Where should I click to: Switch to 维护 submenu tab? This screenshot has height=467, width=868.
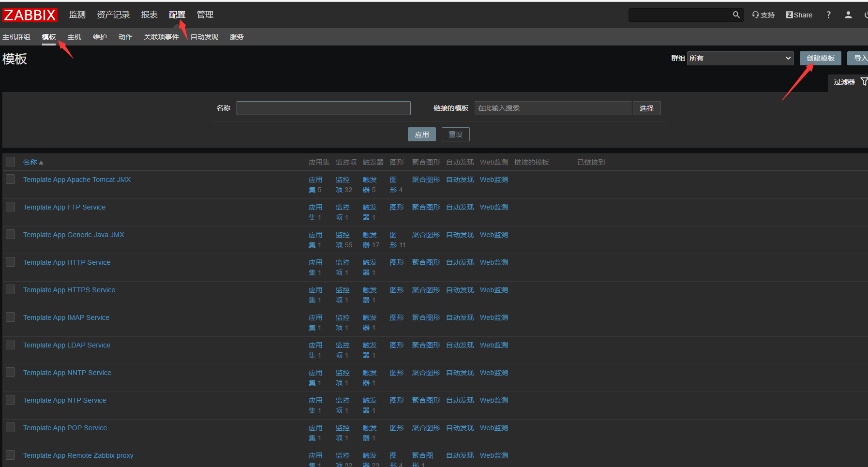[100, 37]
